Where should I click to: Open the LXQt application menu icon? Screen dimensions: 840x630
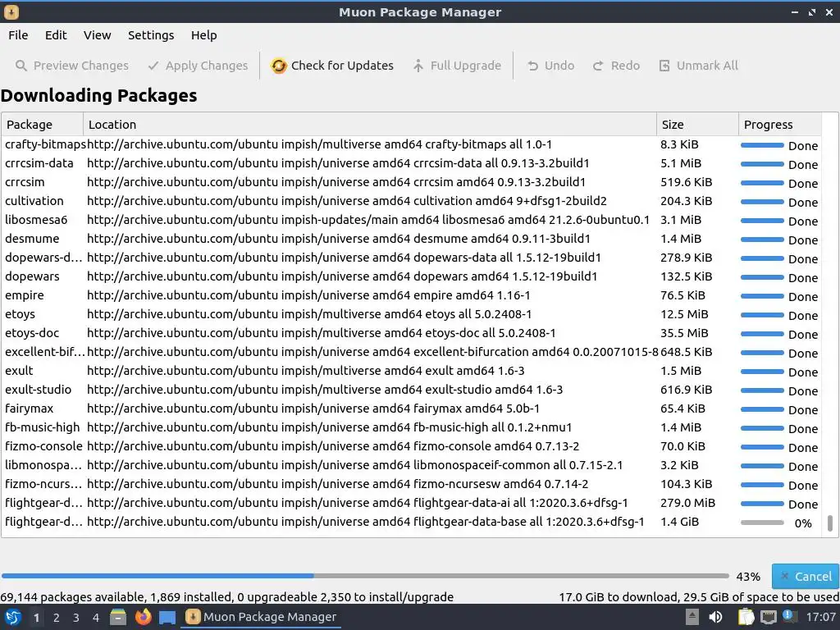point(13,618)
